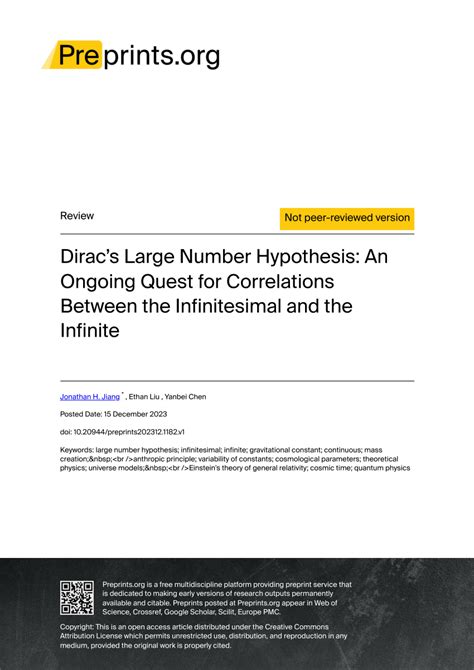Click the 'Preprints.org is a free multidiscipline platform' paragraph
This screenshot has width=474, height=670.
[227, 598]
